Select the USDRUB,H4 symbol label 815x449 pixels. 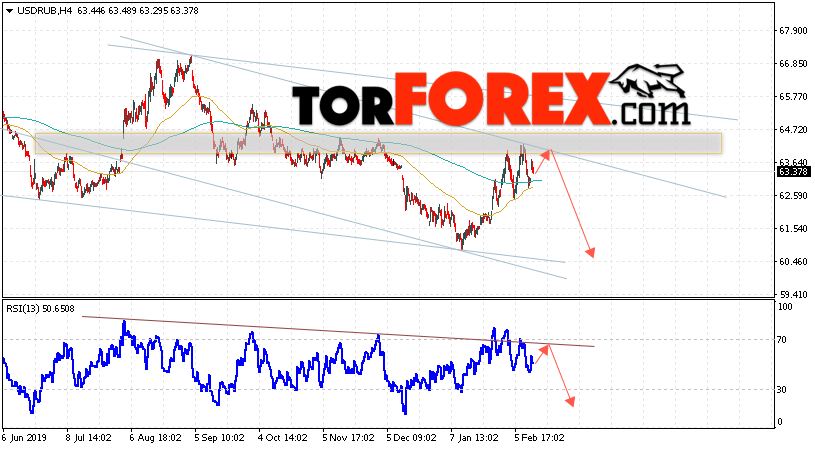coord(44,10)
